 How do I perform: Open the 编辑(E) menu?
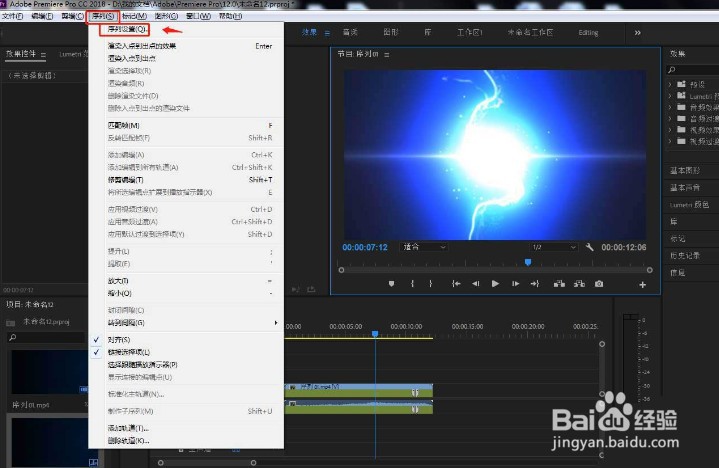pyautogui.click(x=42, y=16)
